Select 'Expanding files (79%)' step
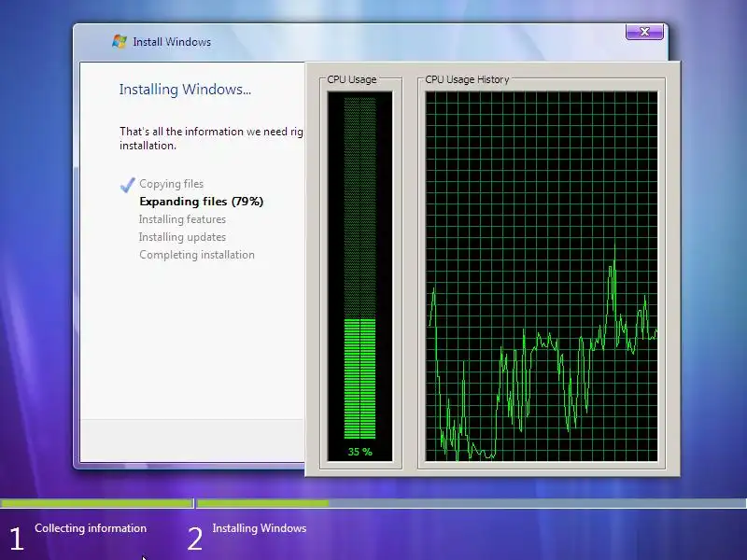This screenshot has height=560, width=747. (x=201, y=202)
